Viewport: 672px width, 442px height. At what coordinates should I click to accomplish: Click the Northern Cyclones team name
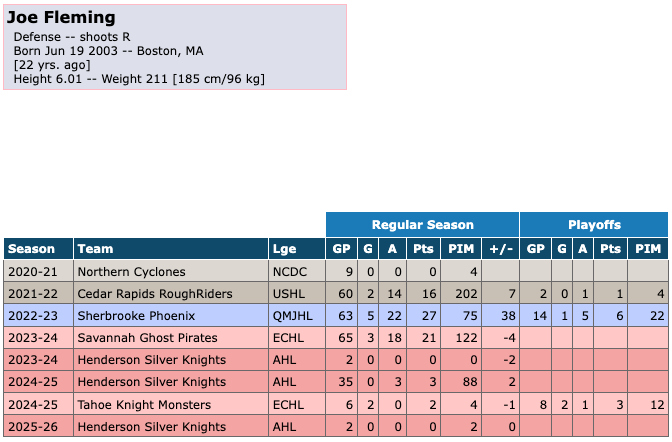(131, 271)
